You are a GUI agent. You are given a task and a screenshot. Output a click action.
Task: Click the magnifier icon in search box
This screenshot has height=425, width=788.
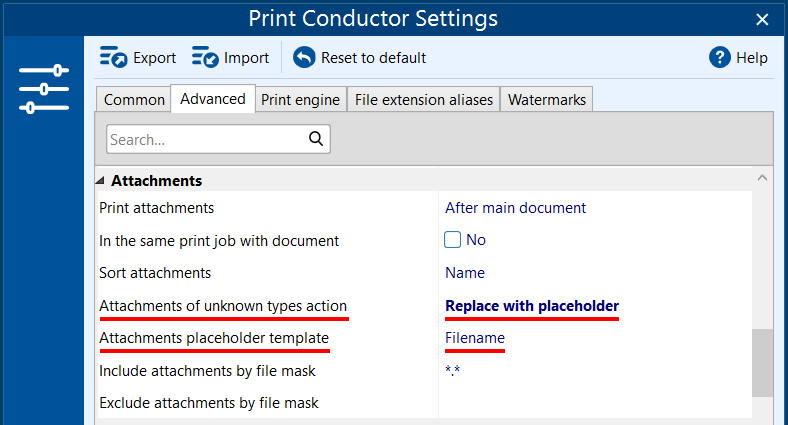(316, 139)
